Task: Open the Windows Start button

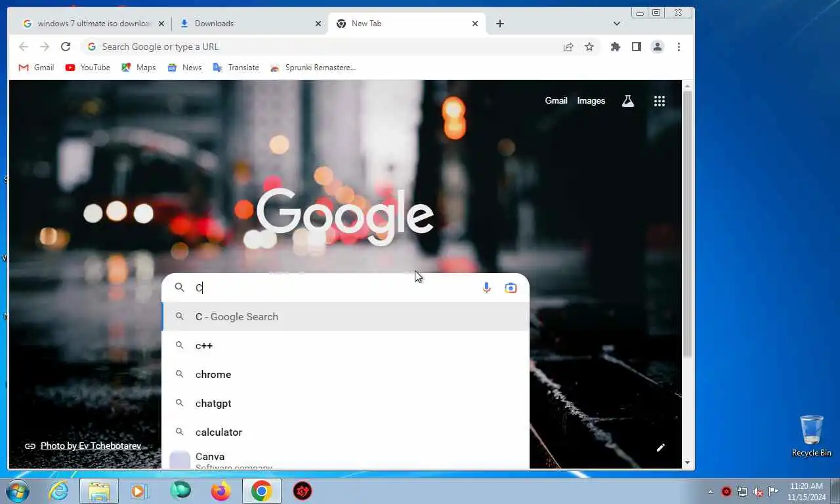Action: click(18, 491)
